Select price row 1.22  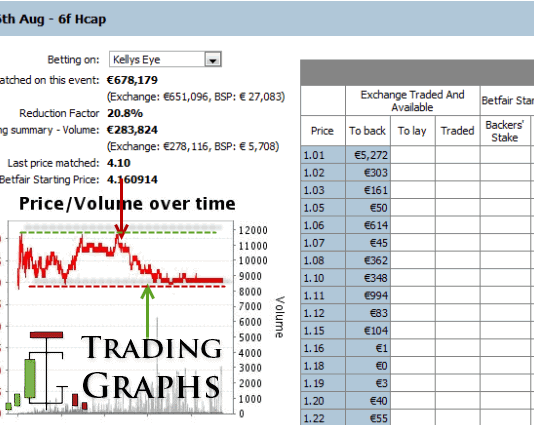323,418
